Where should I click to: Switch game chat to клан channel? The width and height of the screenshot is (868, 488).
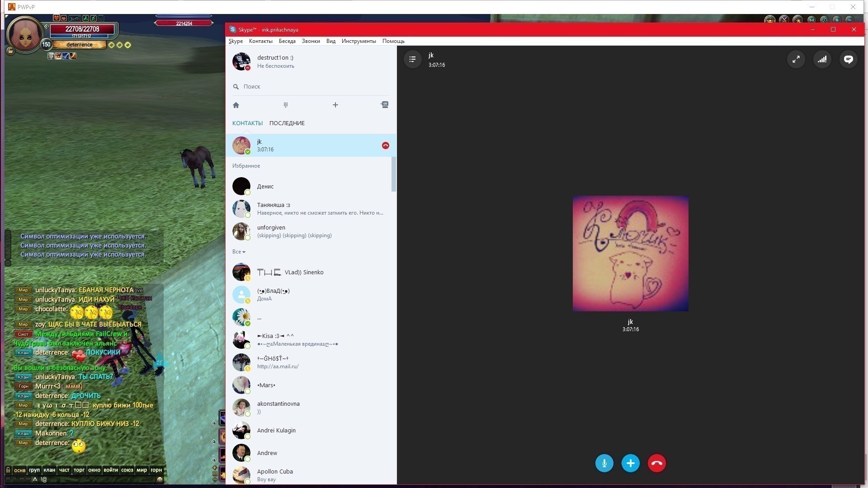[x=49, y=470]
